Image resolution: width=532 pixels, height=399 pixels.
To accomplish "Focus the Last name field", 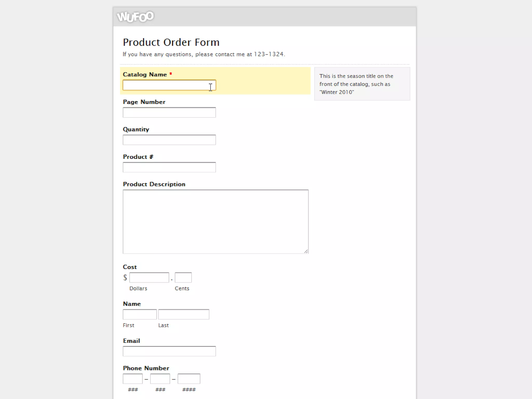I will point(183,314).
